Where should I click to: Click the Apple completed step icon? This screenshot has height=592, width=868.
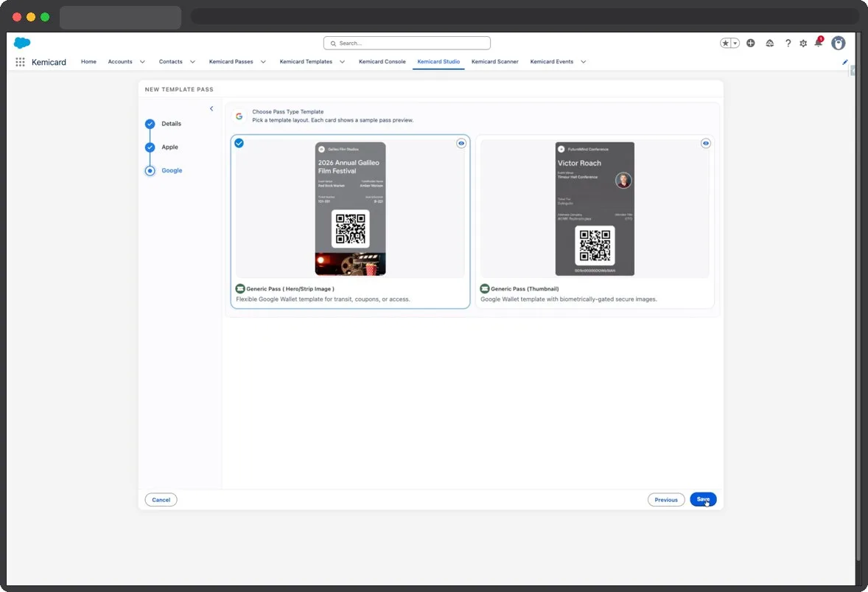(150, 147)
